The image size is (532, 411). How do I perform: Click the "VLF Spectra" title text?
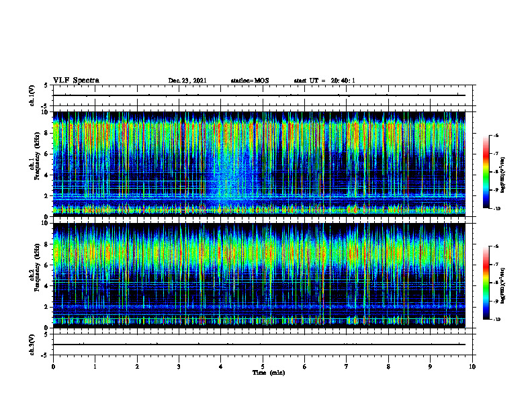click(76, 81)
